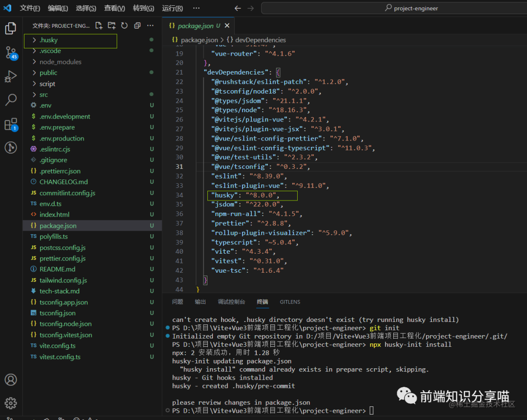Refresh the explorer file tree
The width and height of the screenshot is (527, 420).
[x=124, y=25]
